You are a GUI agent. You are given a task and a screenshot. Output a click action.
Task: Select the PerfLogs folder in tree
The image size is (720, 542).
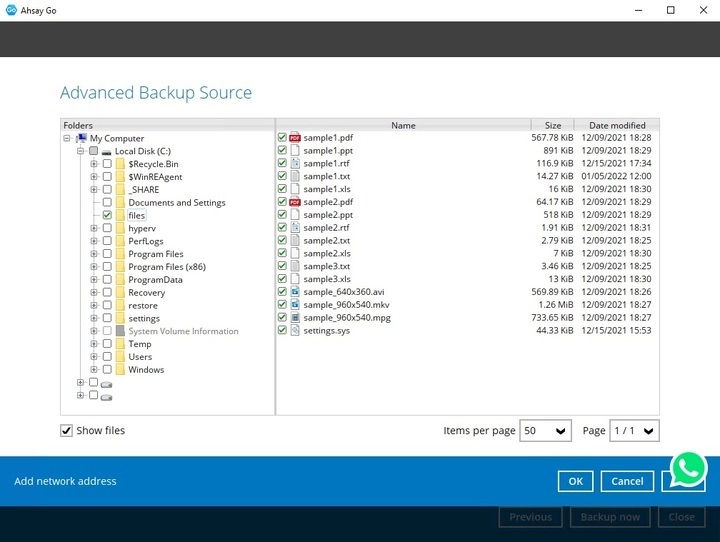[146, 241]
